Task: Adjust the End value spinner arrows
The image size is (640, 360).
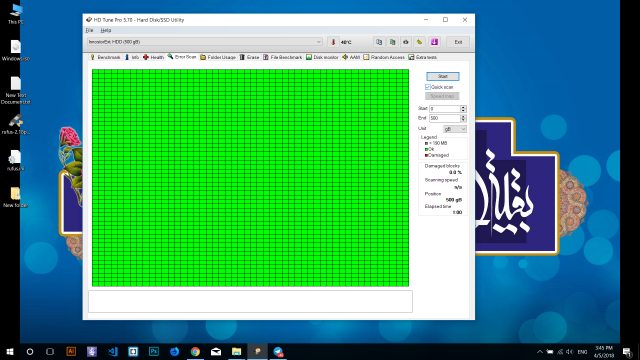Action: (x=463, y=118)
